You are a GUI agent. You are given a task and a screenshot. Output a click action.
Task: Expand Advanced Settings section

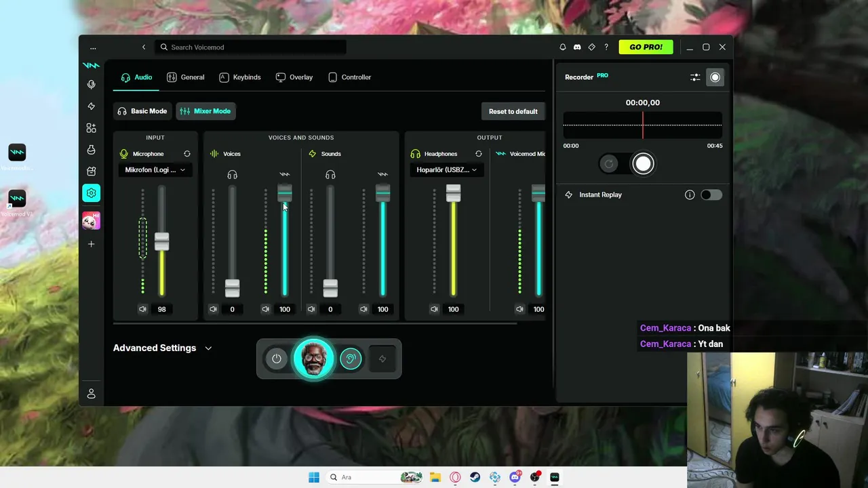coord(163,348)
